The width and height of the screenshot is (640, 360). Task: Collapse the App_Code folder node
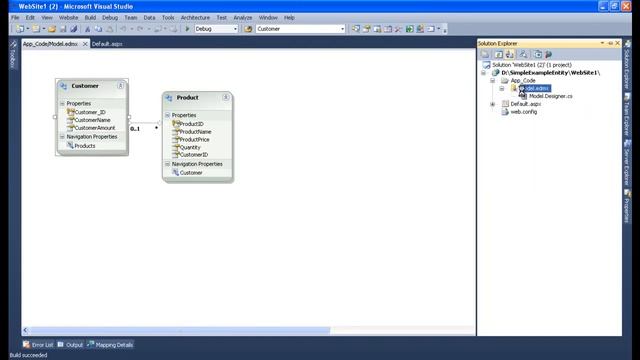point(493,80)
